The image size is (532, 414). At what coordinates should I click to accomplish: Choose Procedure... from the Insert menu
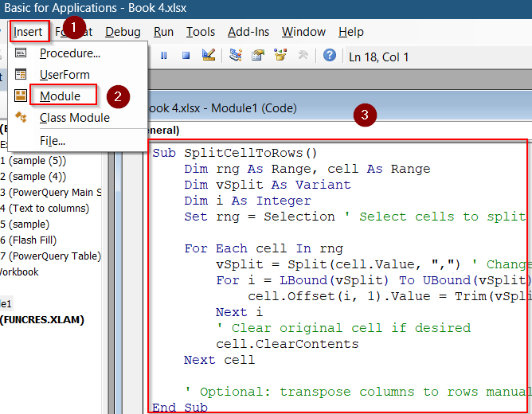70,53
